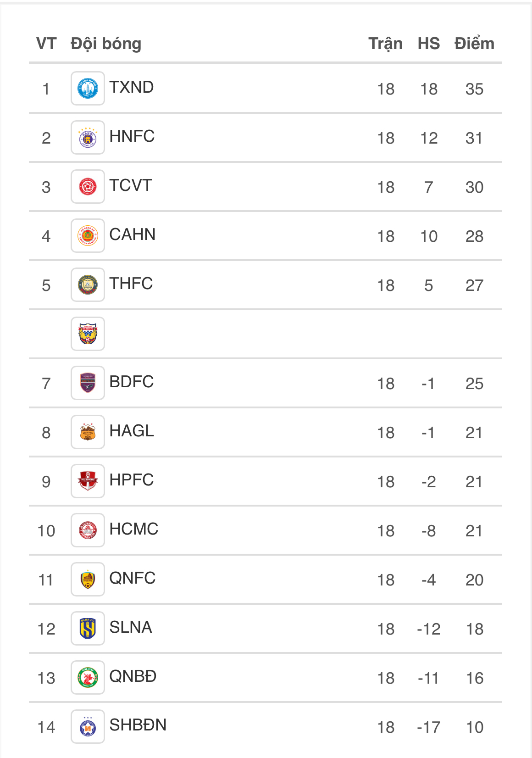This screenshot has height=758, width=532.
Task: Open the TXND team name link
Action: point(132,87)
